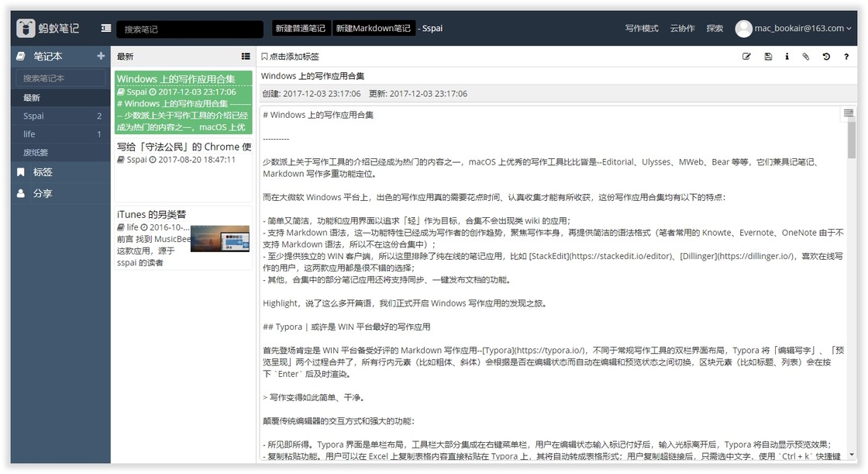Open 写作模式 in top navigation

[642, 28]
